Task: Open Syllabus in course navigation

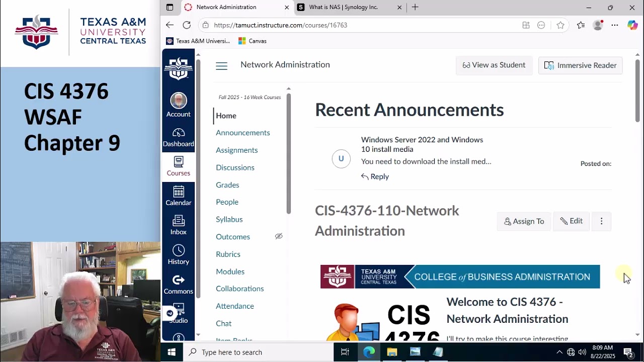Action: [229, 219]
